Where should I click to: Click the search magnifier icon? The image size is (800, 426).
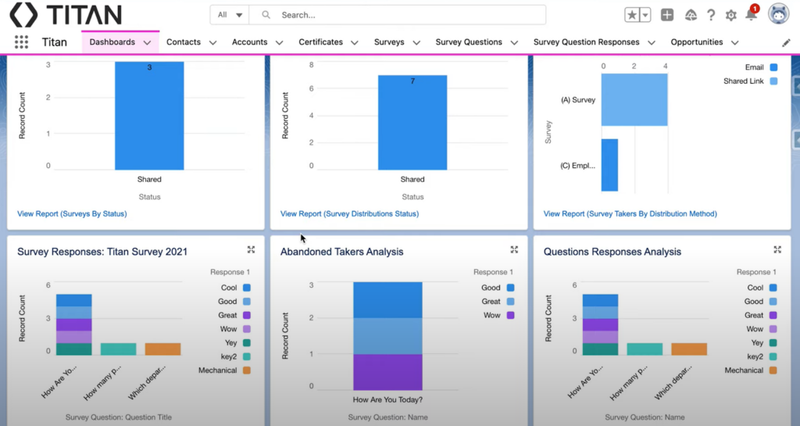(x=266, y=15)
